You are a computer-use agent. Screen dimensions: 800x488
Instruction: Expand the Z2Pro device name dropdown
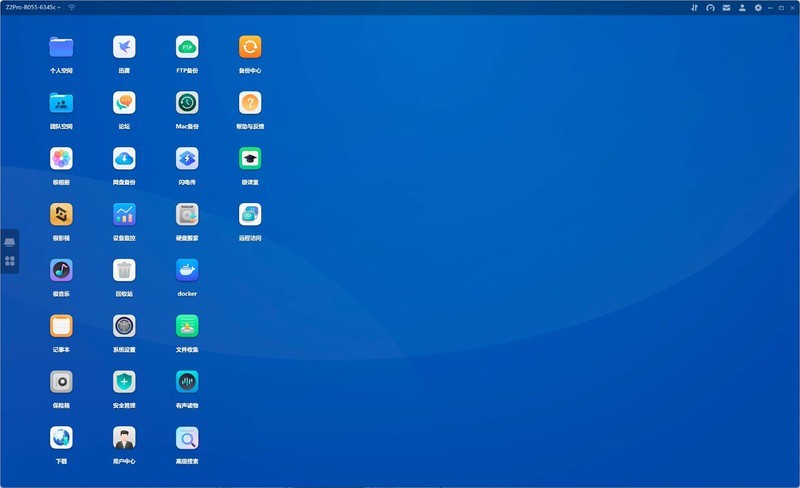tap(33, 7)
